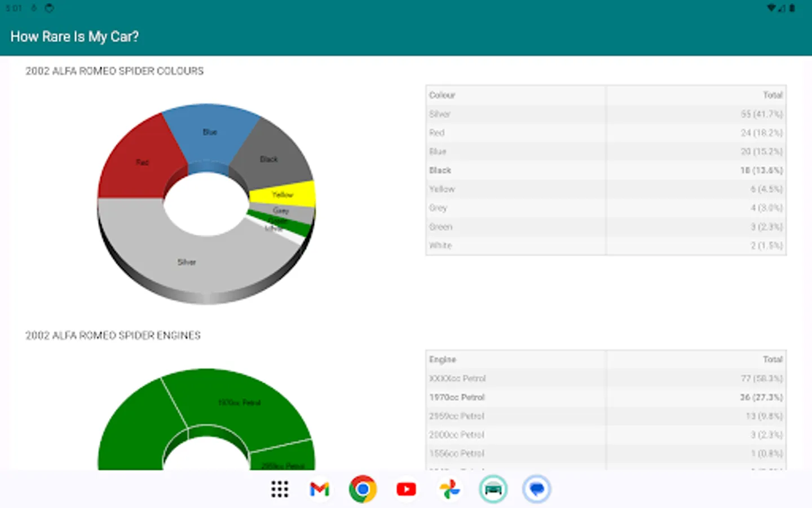Click the 77 (58.3%) engine total cell
This screenshot has height=508, width=812.
point(696,378)
